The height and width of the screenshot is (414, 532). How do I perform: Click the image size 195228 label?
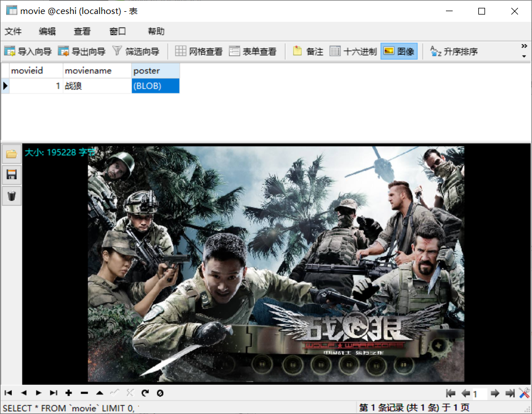click(x=60, y=152)
